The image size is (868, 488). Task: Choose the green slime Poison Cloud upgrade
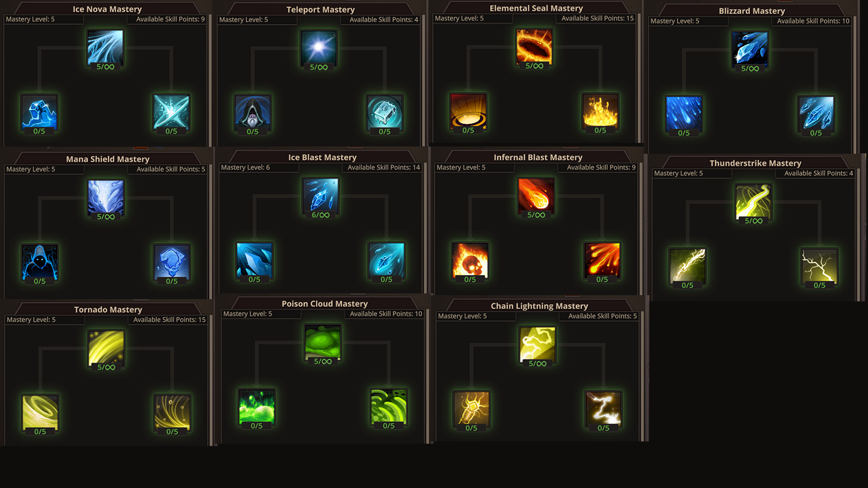(x=257, y=406)
